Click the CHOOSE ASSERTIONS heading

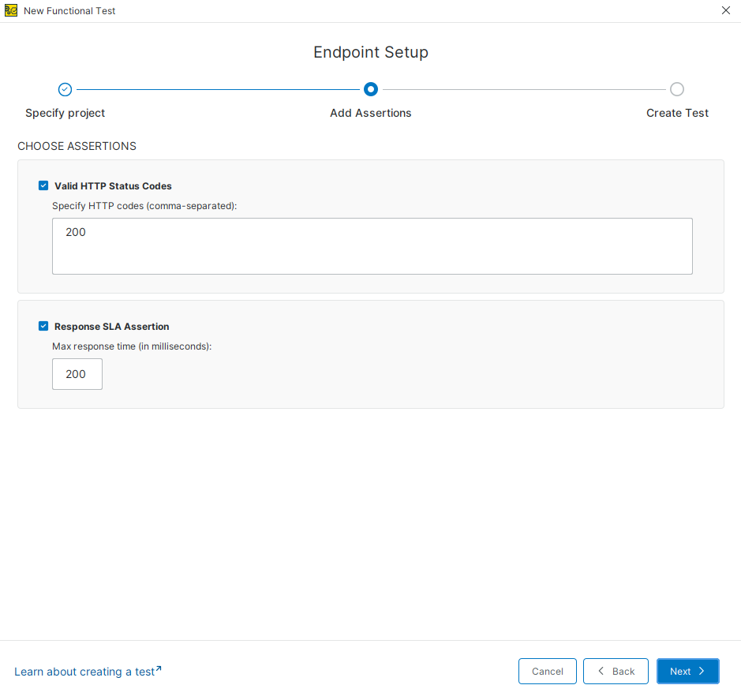77,146
